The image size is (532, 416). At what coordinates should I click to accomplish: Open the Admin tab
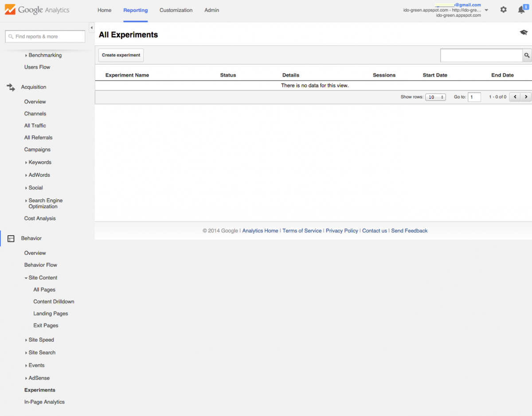[211, 10]
